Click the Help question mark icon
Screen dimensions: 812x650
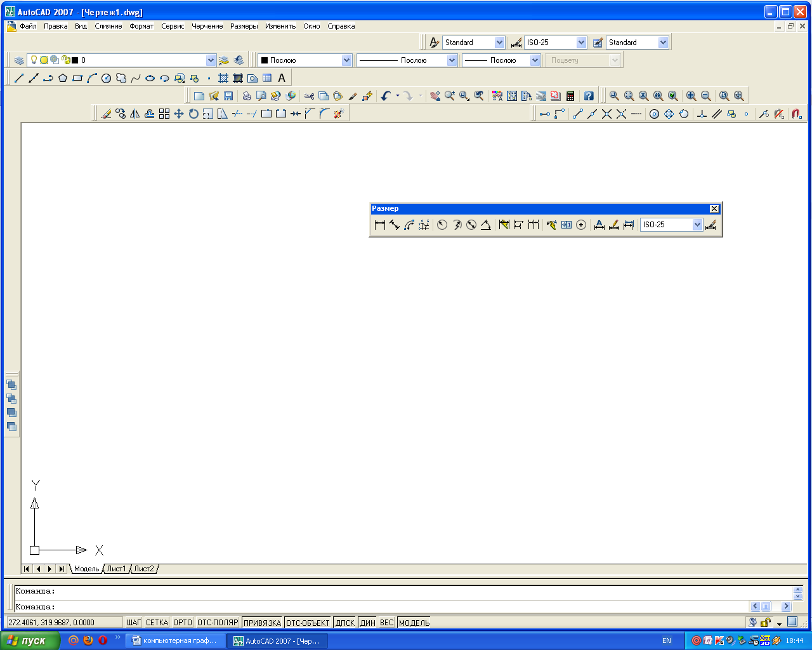(x=589, y=96)
